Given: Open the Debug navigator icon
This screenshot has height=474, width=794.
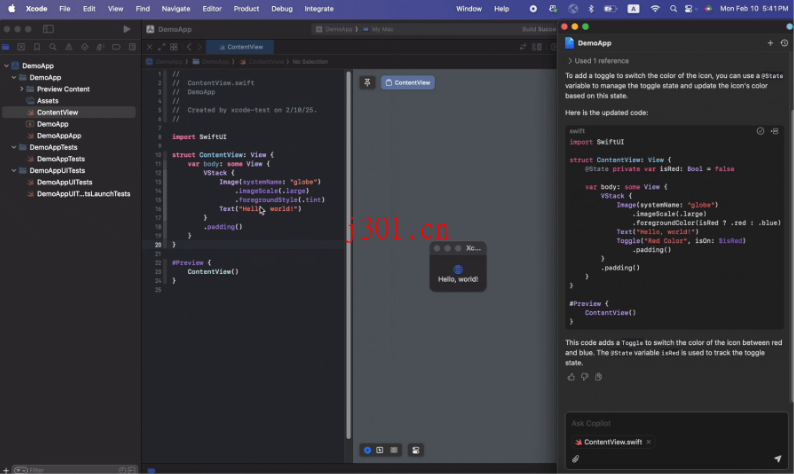Looking at the screenshot, I should click(x=100, y=47).
